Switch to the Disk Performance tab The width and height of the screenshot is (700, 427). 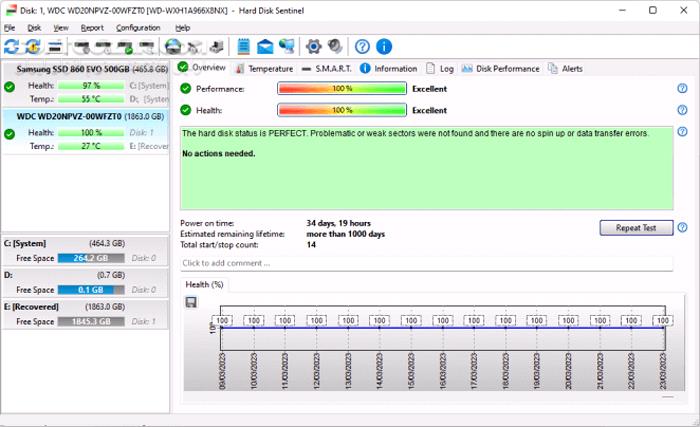500,69
